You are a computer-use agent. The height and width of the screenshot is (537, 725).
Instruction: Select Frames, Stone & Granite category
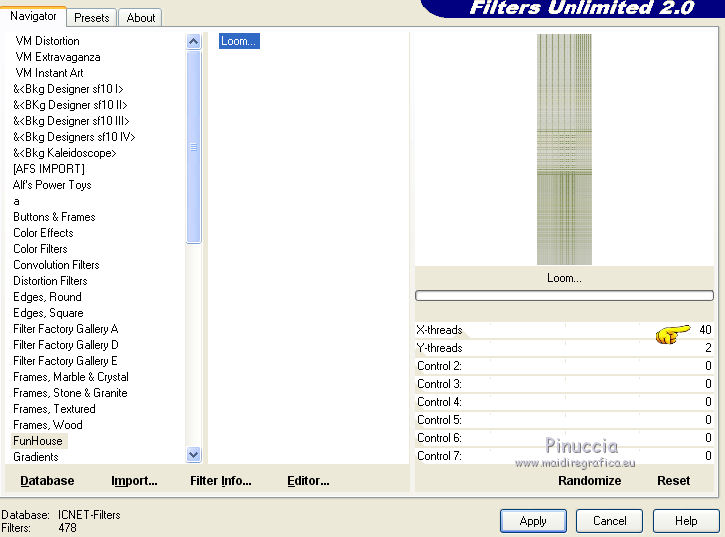pyautogui.click(x=70, y=393)
